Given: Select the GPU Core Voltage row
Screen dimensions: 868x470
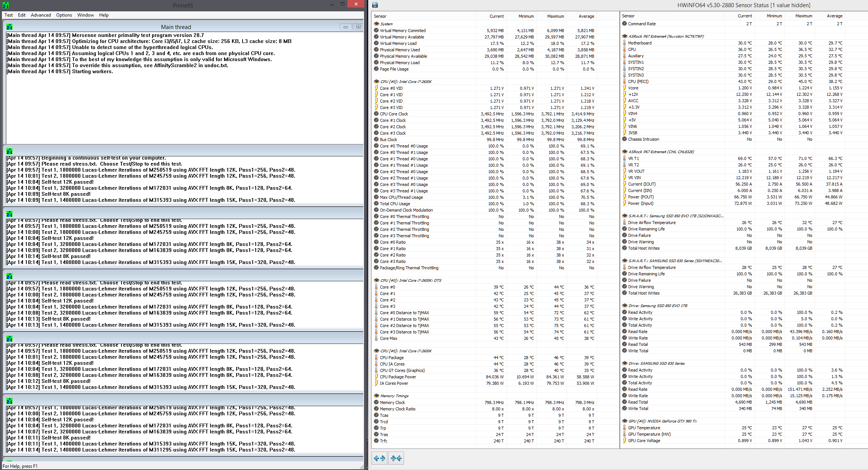Looking at the screenshot, I should click(x=732, y=441).
